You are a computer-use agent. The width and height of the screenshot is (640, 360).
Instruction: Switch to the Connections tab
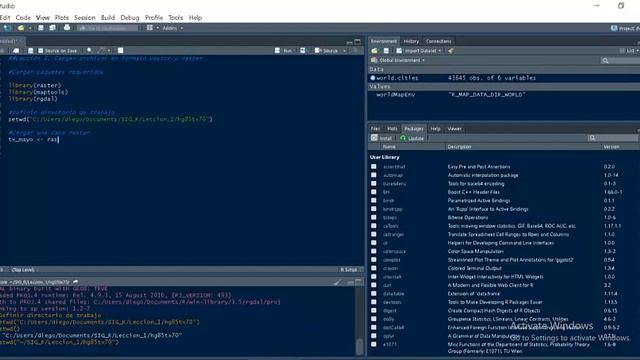tap(438, 41)
